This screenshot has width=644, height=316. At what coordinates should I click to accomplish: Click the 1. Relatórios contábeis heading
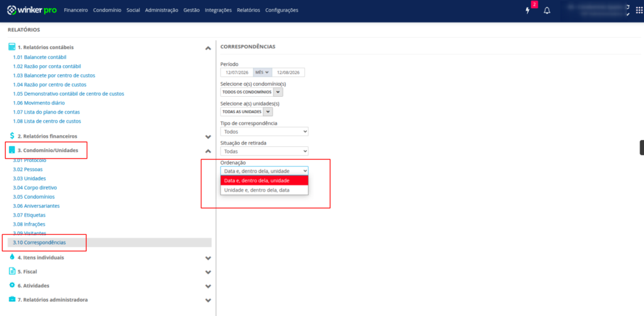pos(45,47)
